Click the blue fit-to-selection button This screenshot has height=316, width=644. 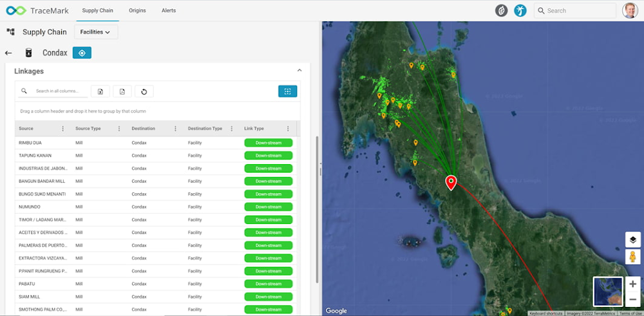287,91
